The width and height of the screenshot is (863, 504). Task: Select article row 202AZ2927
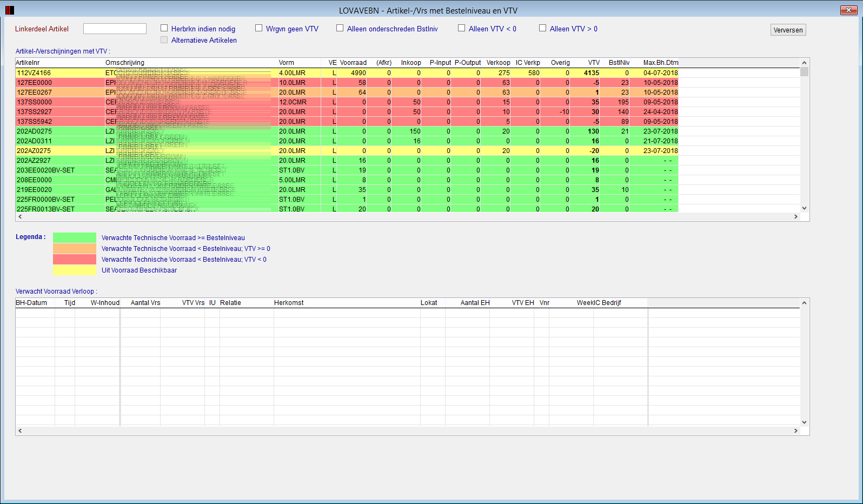[347, 161]
